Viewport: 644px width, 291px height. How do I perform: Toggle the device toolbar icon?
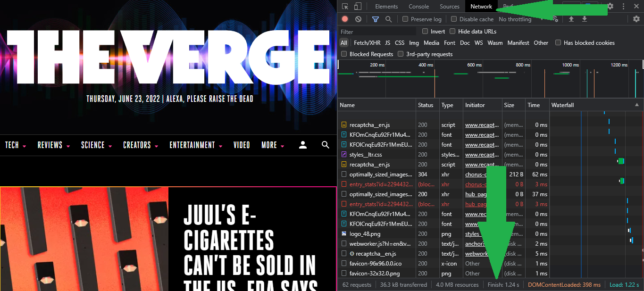coord(358,7)
